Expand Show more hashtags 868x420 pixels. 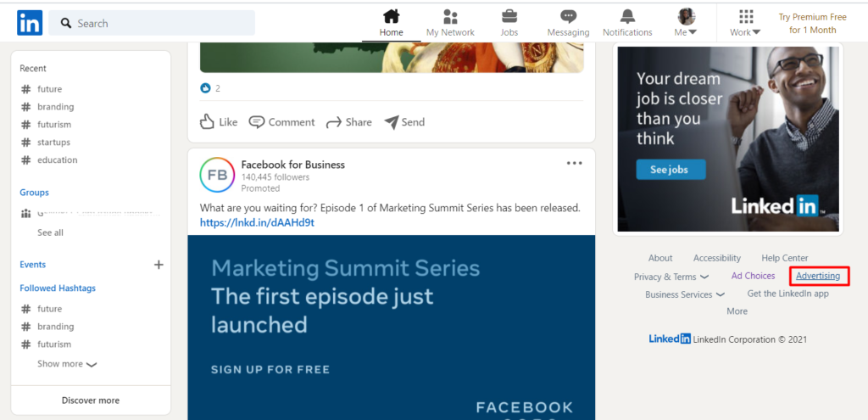(67, 364)
